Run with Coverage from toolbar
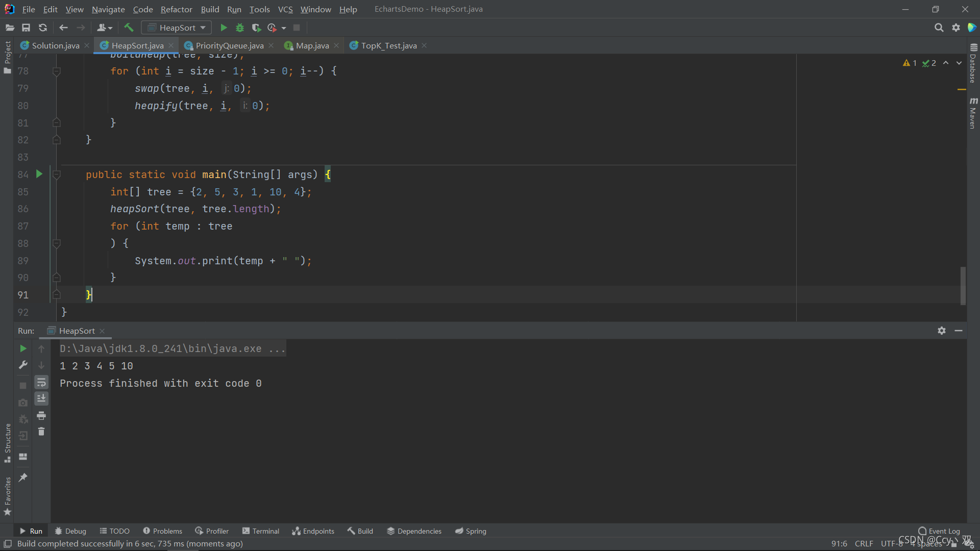Viewport: 980px width, 551px height. coord(256,28)
